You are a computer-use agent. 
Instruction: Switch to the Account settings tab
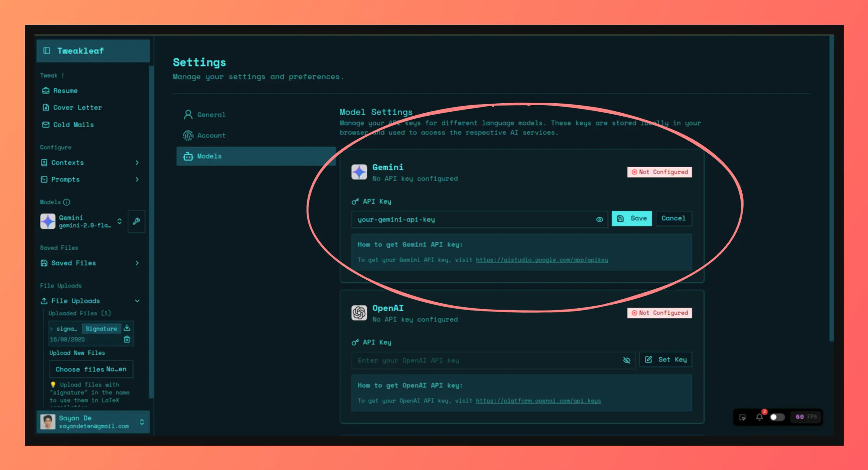click(211, 135)
